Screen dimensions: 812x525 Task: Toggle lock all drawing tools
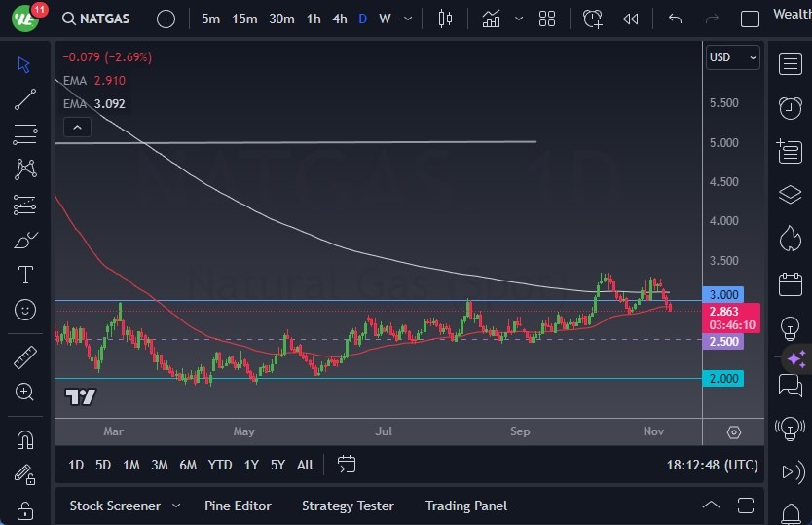pyautogui.click(x=25, y=509)
